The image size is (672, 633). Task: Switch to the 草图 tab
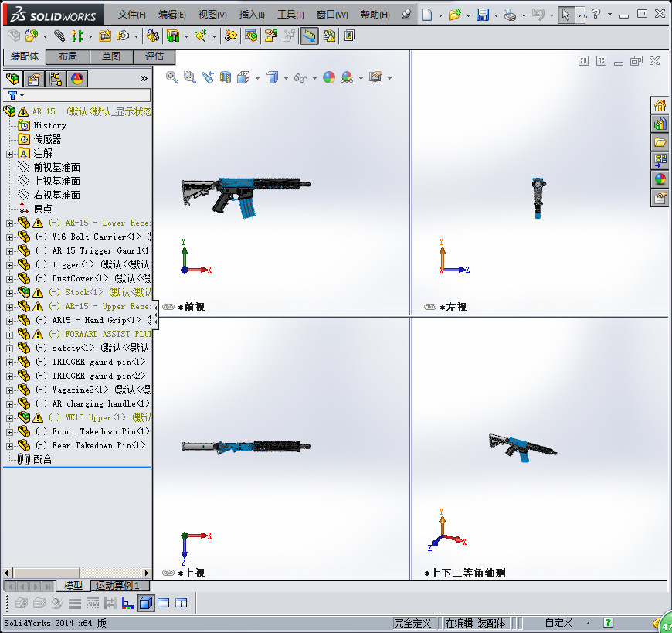pyautogui.click(x=111, y=56)
